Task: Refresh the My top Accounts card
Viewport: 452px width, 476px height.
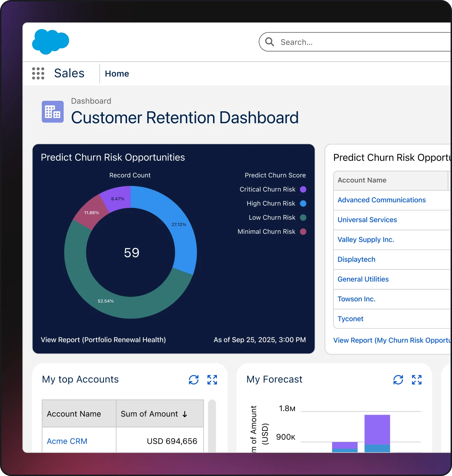Action: (193, 380)
